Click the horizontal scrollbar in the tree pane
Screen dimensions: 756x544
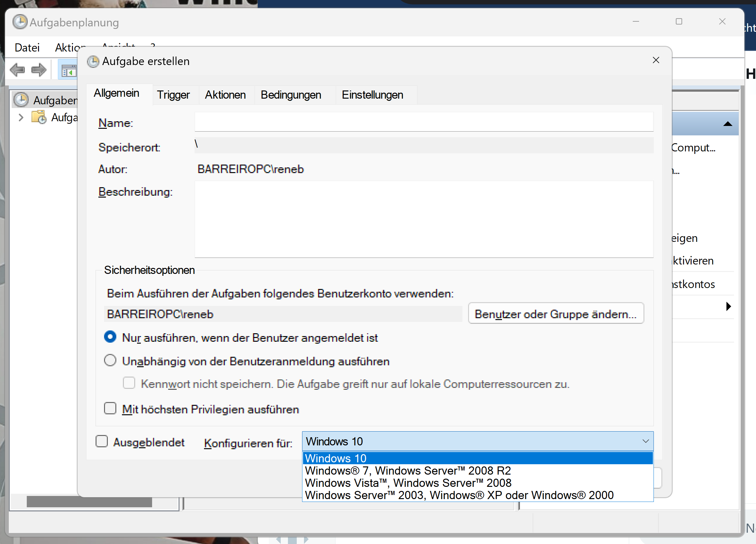89,502
